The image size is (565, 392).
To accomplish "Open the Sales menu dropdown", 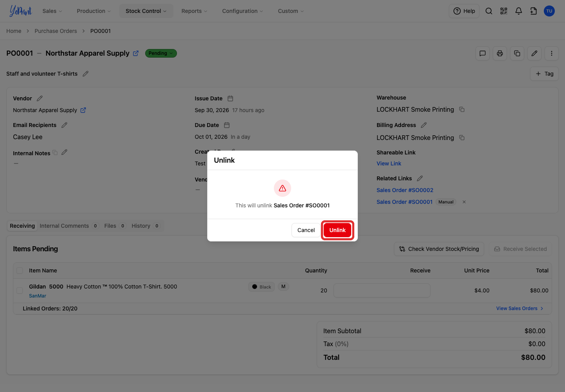I will (52, 11).
